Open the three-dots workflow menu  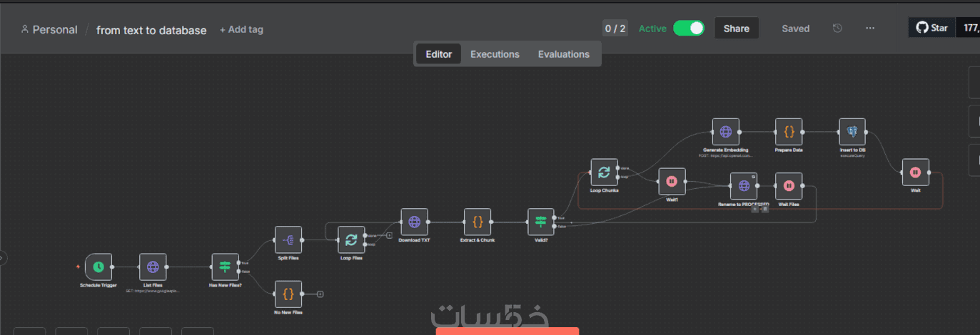[870, 29]
